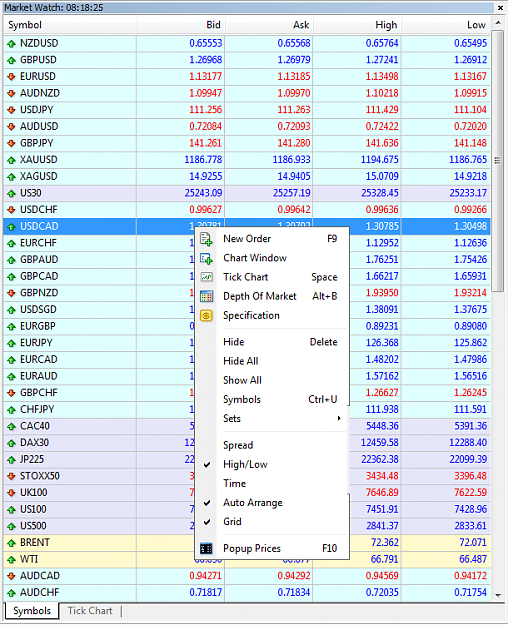Click the red arrow icon beside USDJPY
Screen dimensions: 508x625
point(11,110)
